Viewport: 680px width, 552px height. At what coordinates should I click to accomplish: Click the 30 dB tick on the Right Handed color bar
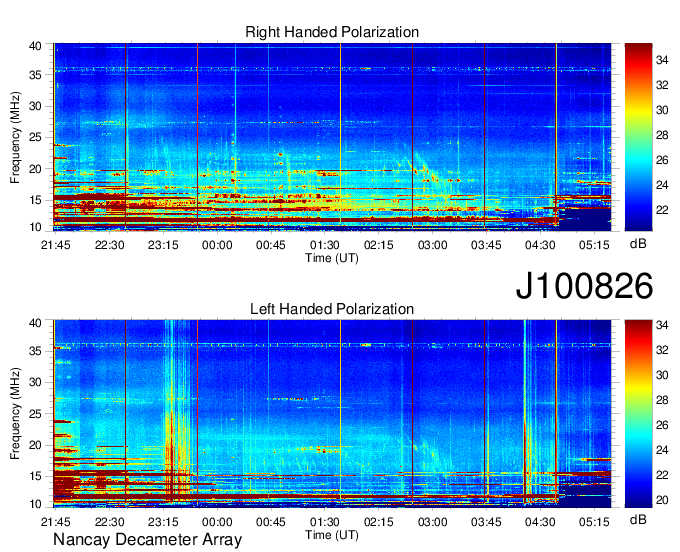tap(662, 110)
